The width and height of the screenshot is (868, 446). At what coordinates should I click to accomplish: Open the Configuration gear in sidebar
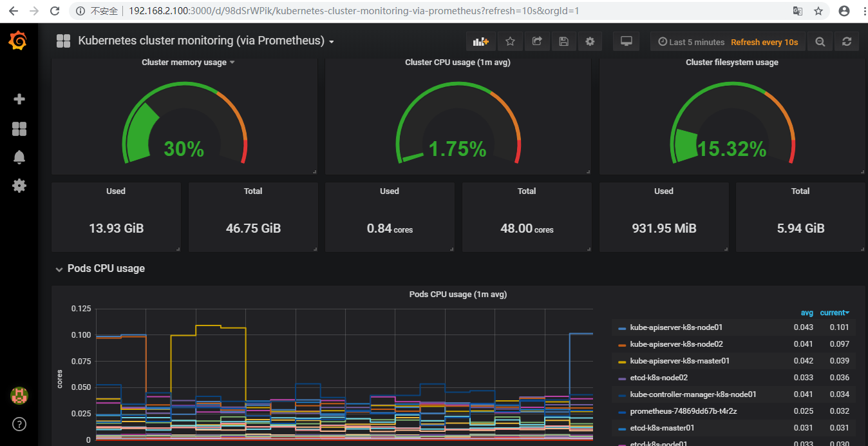(19, 186)
